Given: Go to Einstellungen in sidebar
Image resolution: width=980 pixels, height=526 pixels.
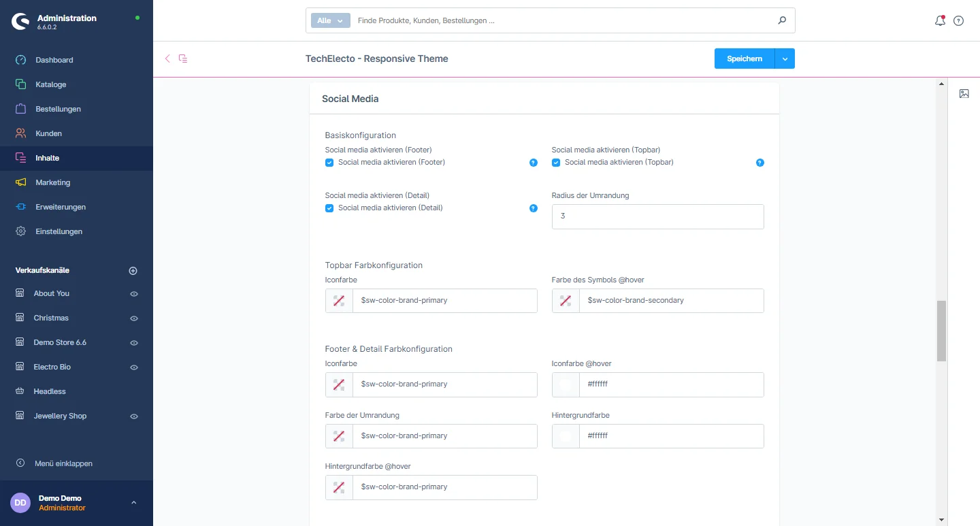Looking at the screenshot, I should click(x=59, y=231).
